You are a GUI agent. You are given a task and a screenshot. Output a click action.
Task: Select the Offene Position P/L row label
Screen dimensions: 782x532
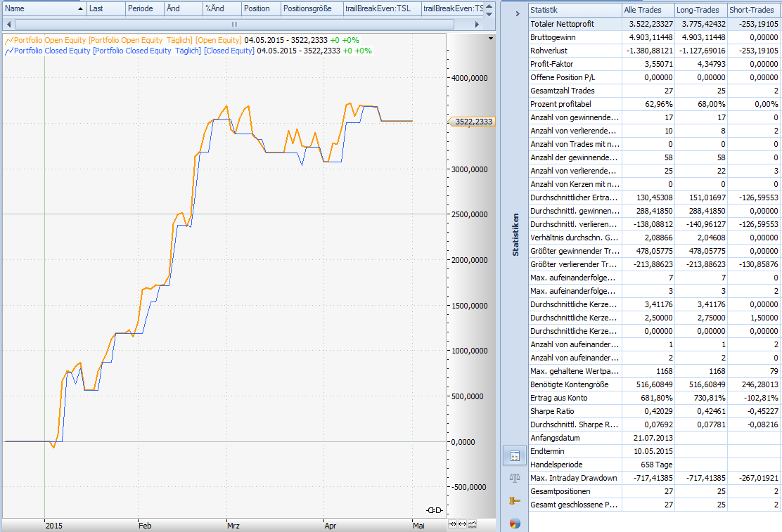563,77
